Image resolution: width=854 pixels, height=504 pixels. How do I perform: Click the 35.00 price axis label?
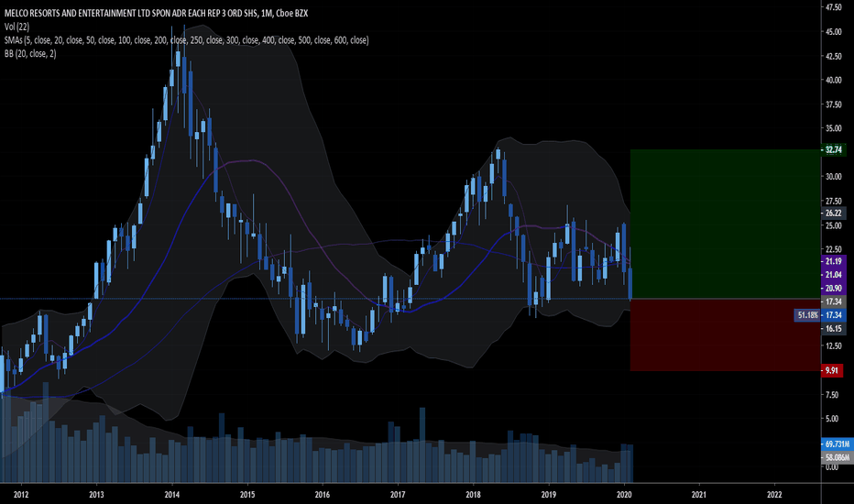[834, 128]
